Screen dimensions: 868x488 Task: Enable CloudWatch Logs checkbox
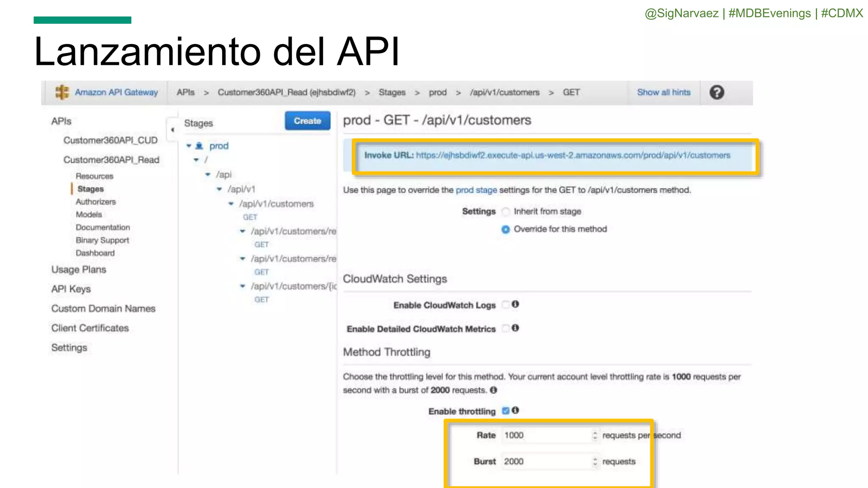pyautogui.click(x=505, y=305)
